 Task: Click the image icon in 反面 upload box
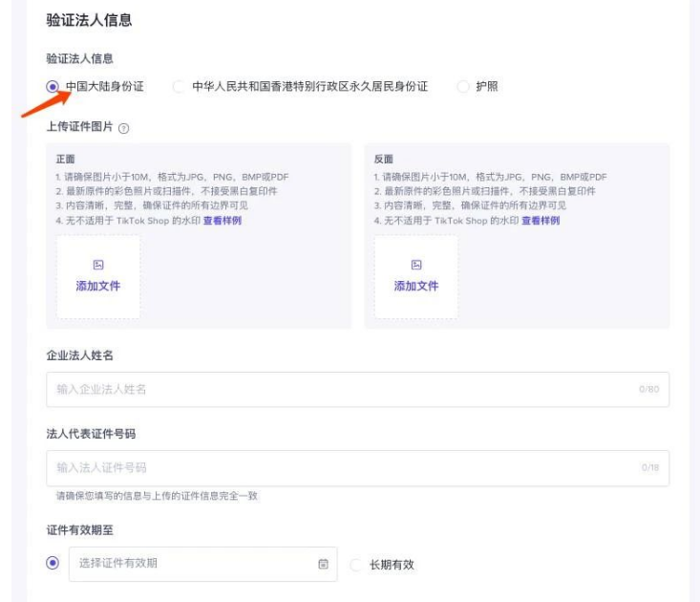pos(416,265)
